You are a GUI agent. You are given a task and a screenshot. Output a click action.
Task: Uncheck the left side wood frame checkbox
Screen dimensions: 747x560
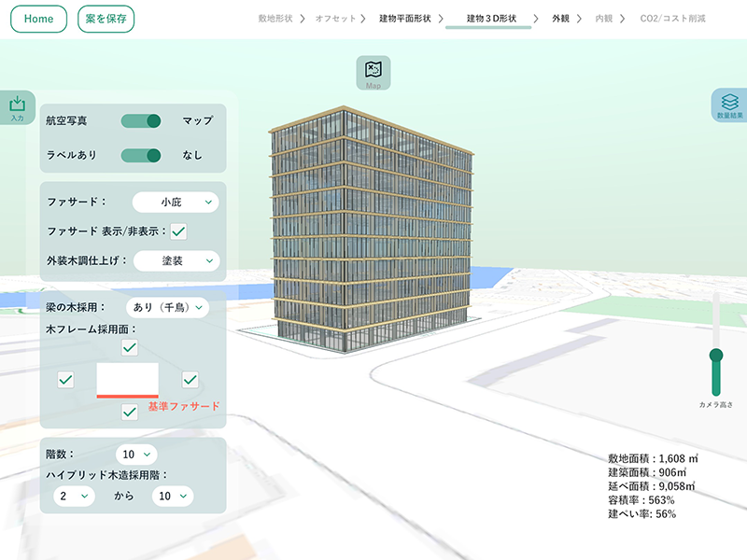pyautogui.click(x=65, y=379)
